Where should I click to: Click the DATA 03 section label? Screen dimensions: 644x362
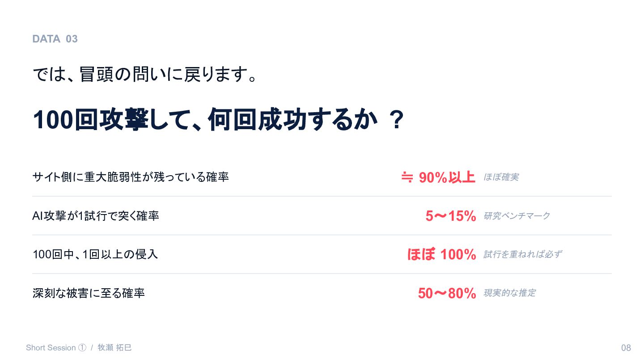click(x=55, y=39)
